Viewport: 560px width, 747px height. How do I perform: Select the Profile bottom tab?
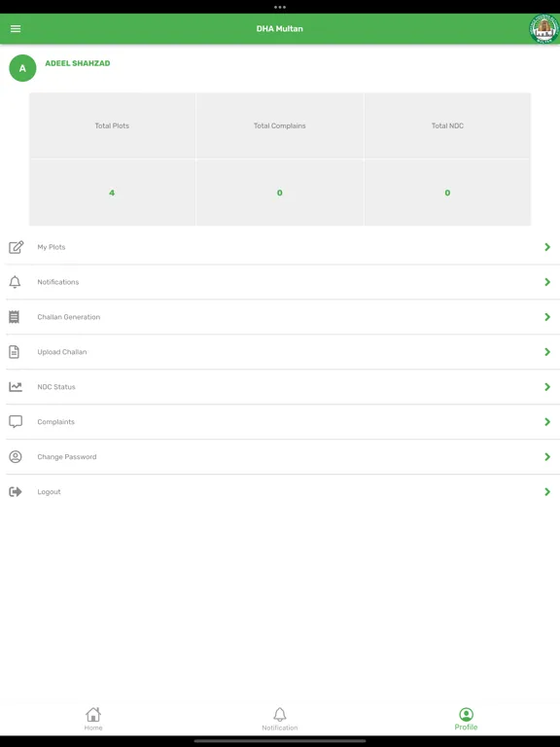pyautogui.click(x=466, y=719)
